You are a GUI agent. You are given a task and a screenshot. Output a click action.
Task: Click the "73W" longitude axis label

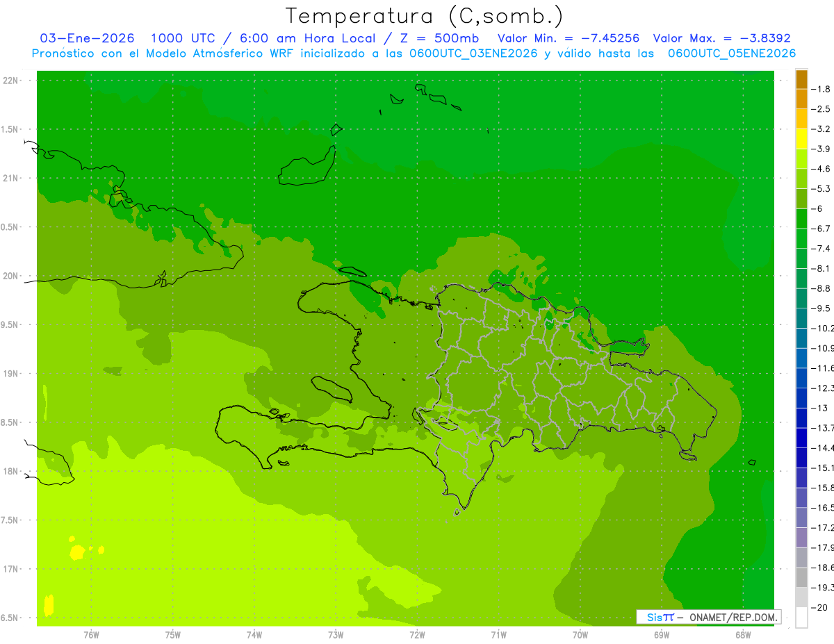336,634
